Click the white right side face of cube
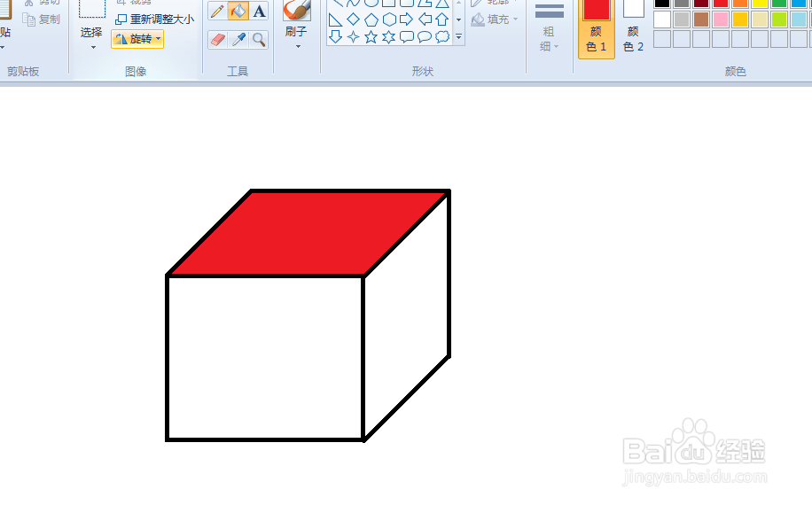 click(407, 315)
